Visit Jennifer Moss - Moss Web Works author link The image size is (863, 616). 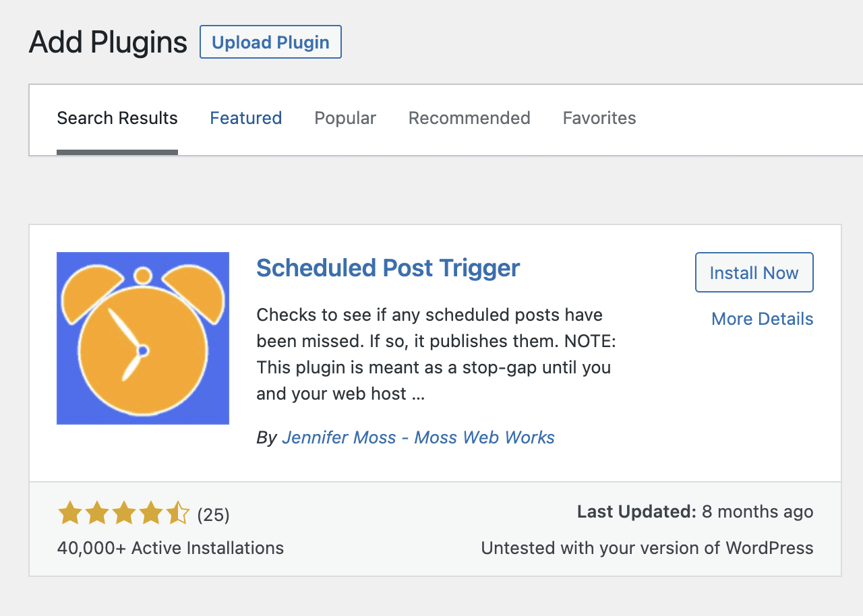click(x=418, y=437)
